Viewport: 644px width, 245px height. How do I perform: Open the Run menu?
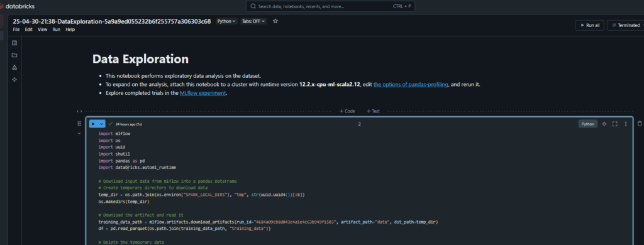56,30
